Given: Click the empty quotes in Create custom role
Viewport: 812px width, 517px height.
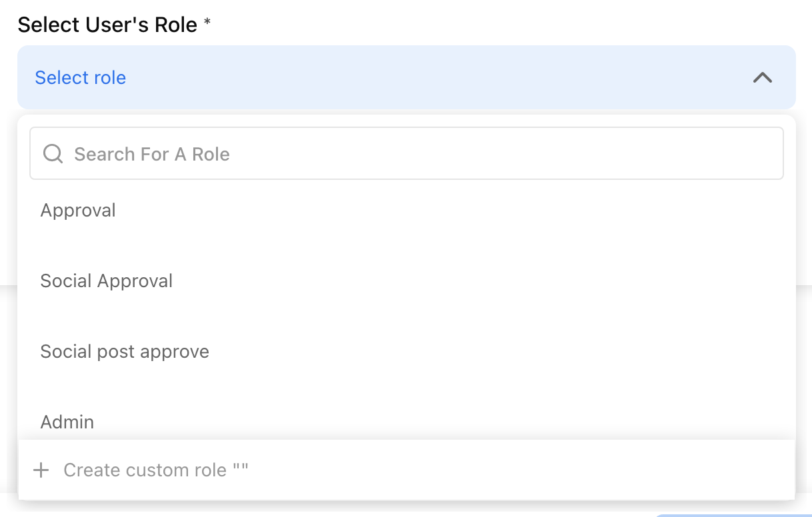Looking at the screenshot, I should pos(240,469).
